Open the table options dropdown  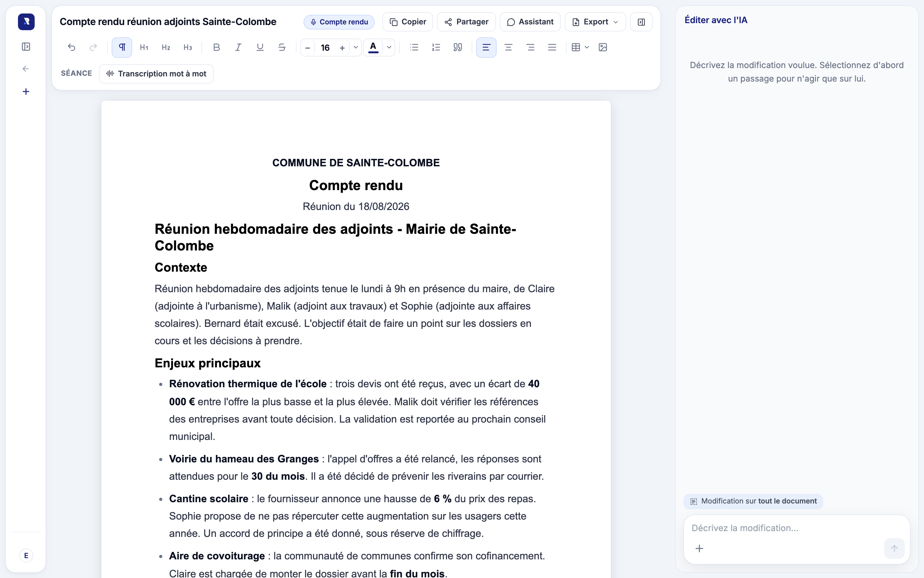587,48
